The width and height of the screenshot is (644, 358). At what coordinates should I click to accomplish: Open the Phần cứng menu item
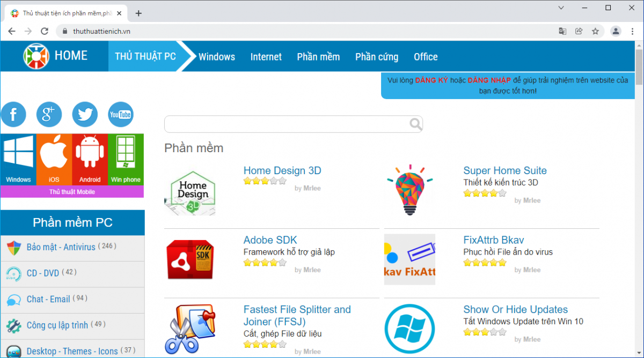tap(377, 57)
